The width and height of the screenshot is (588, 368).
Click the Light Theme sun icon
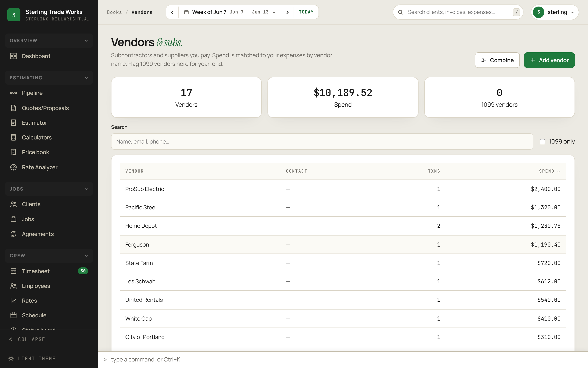[11, 358]
